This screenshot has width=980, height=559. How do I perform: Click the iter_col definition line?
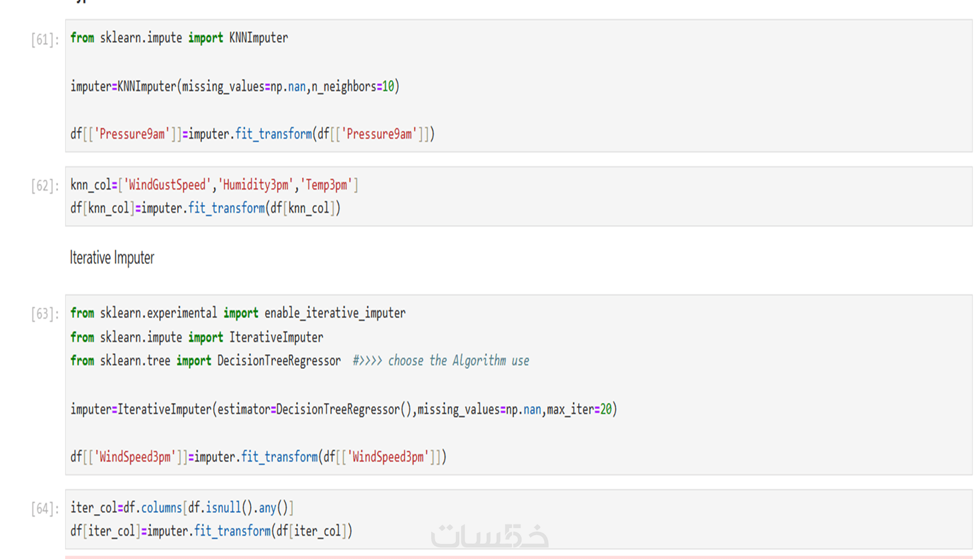(182, 508)
